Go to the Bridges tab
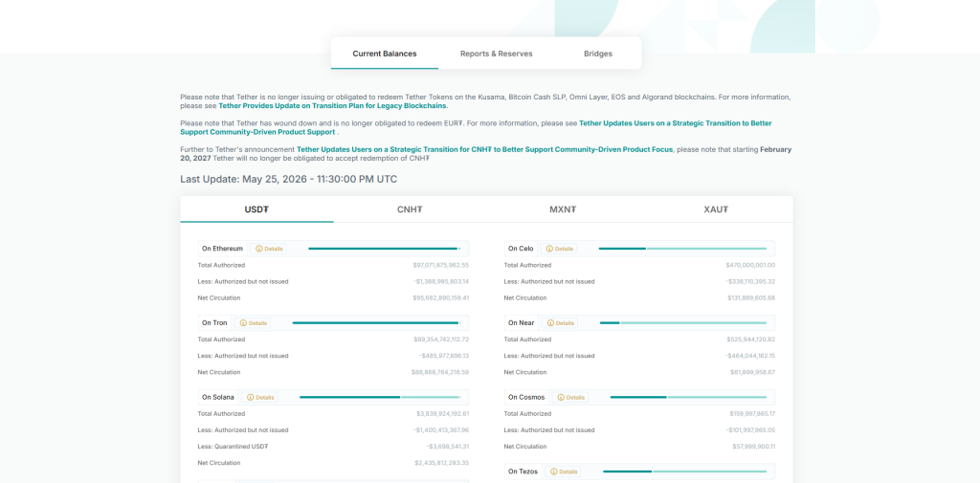The image size is (980, 483). pos(598,54)
